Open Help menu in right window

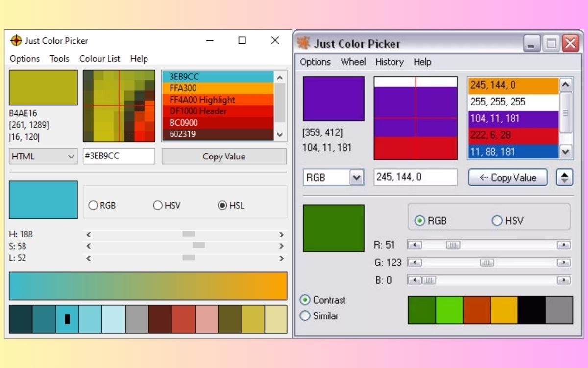pyautogui.click(x=422, y=62)
